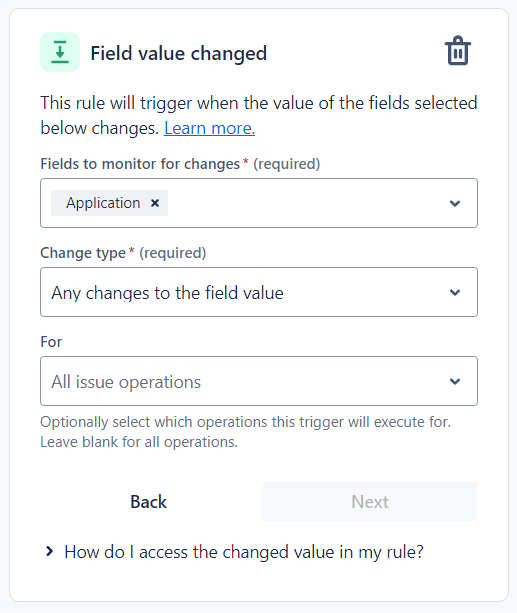Click chevron arrow in the For field
The width and height of the screenshot is (517, 613).
454,381
